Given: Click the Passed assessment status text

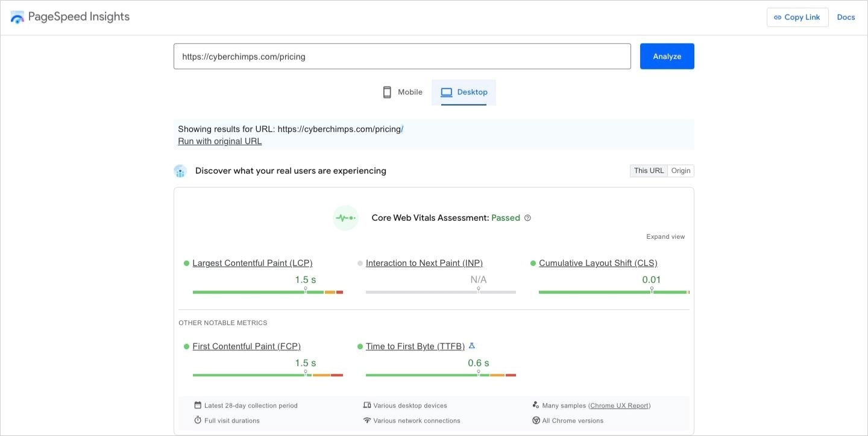Looking at the screenshot, I should click(506, 218).
